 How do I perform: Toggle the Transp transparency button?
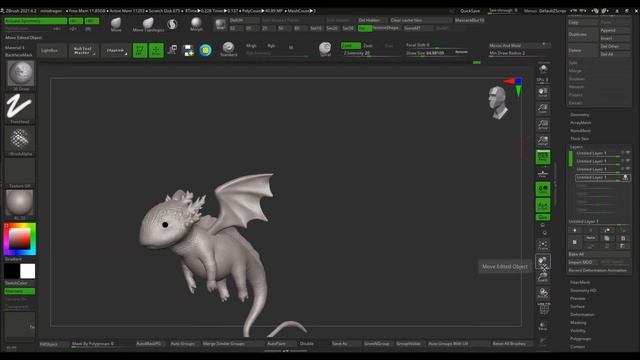tap(543, 325)
